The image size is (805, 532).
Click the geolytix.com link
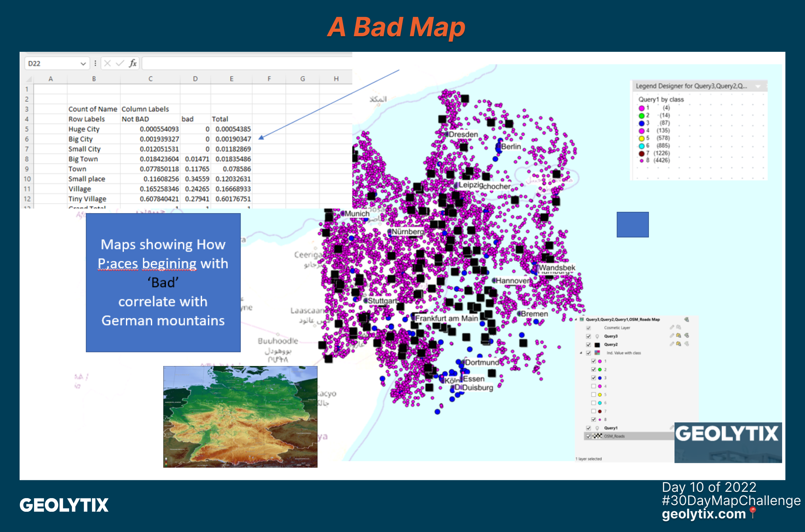click(704, 514)
